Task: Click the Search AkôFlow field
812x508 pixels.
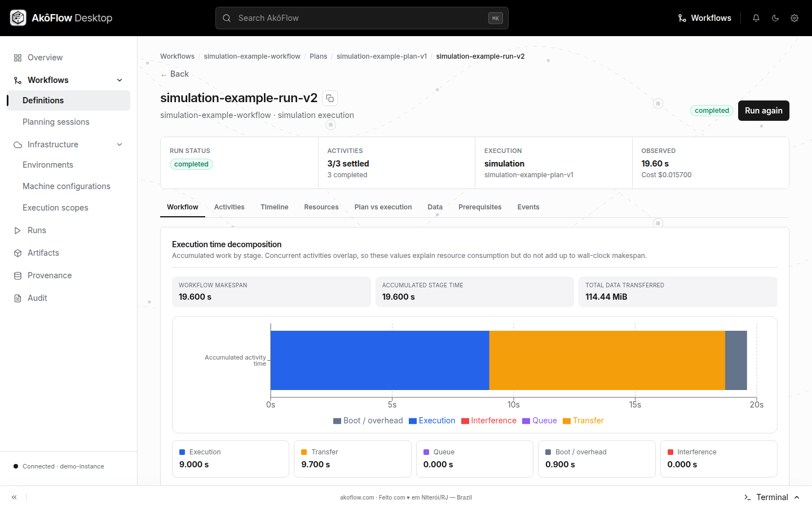Action: click(362, 18)
